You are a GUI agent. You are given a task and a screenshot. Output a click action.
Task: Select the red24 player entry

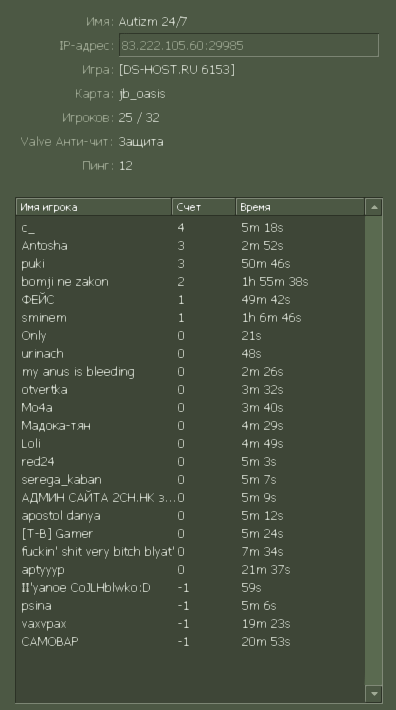coord(191,462)
